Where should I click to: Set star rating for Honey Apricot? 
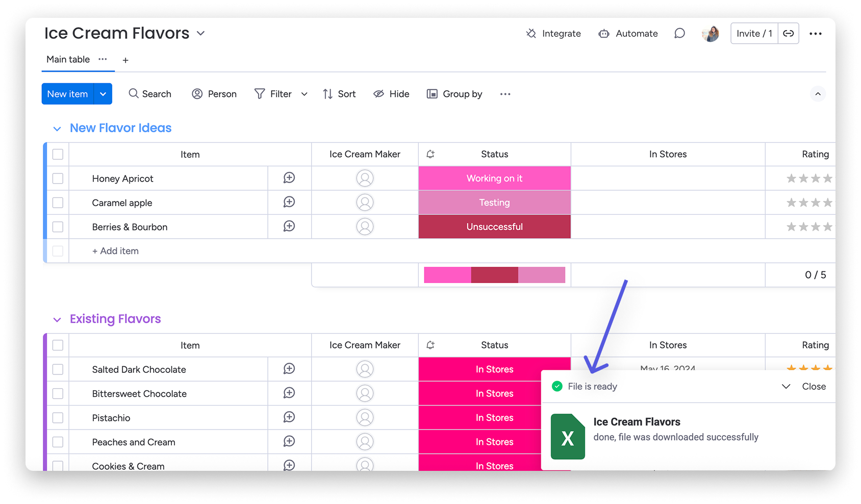[809, 179]
